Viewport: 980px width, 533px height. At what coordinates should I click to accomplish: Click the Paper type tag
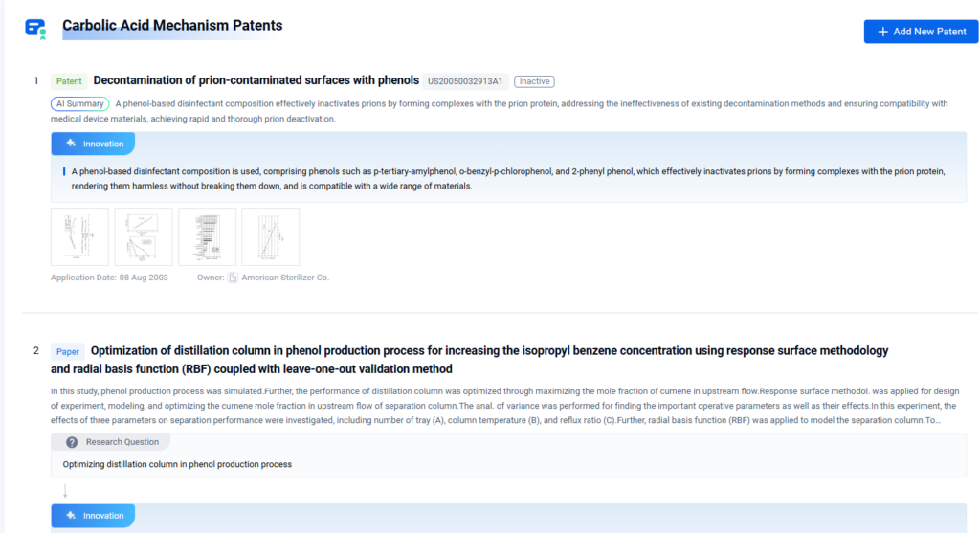click(68, 351)
